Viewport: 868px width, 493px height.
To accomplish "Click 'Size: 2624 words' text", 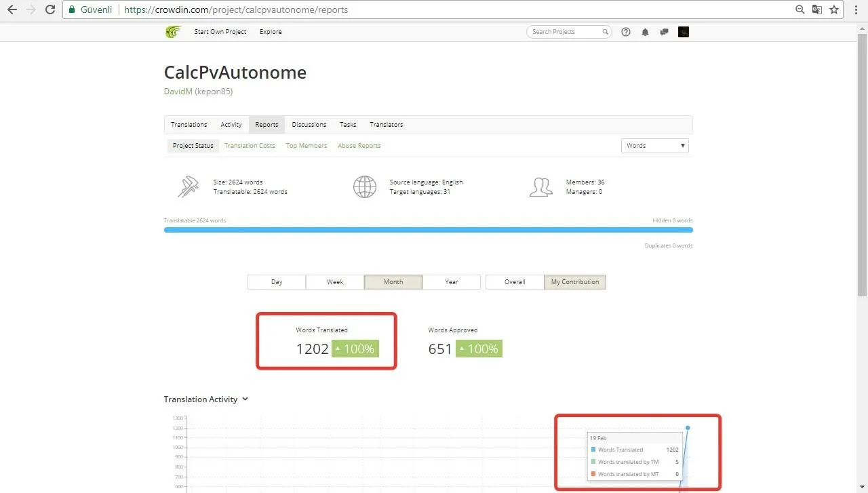I will 238,182.
